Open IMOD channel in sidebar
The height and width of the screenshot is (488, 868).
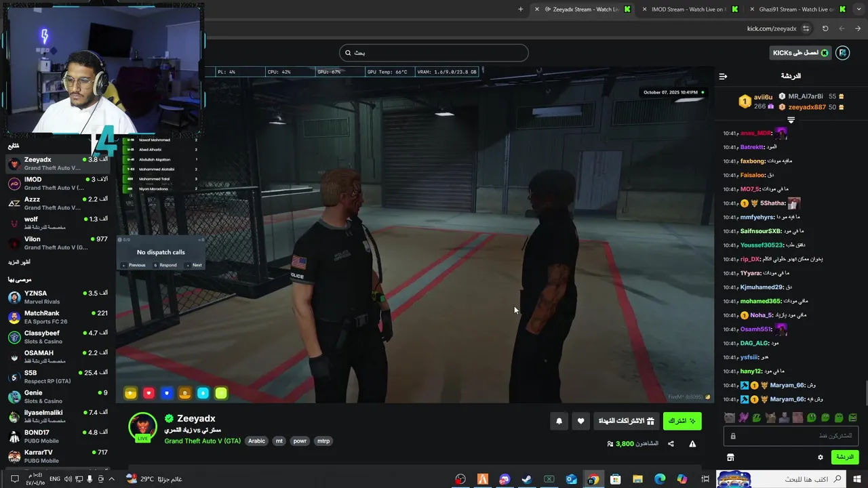(x=58, y=184)
